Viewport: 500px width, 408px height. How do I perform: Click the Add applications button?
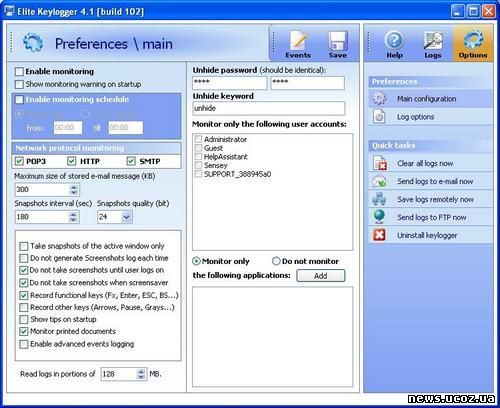click(x=321, y=276)
